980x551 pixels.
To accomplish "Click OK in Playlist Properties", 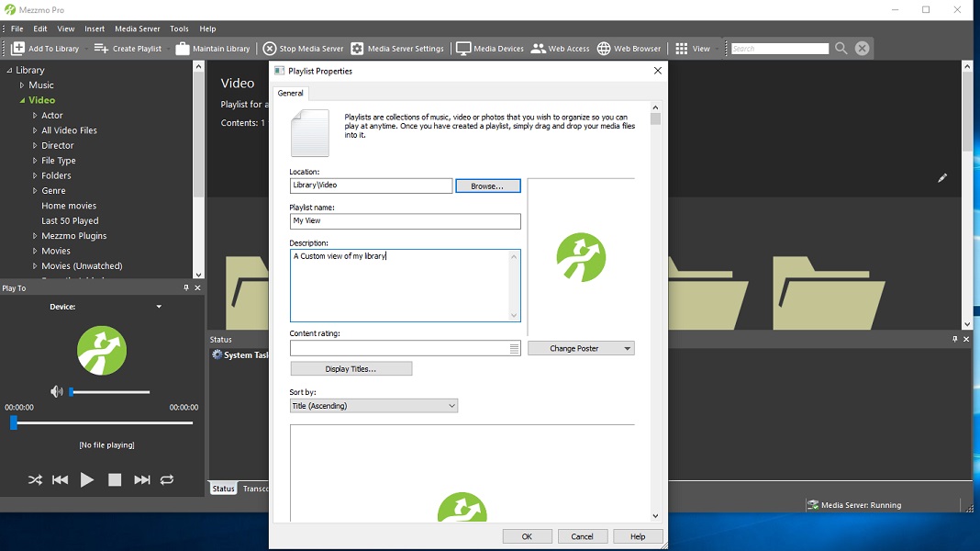I will coord(527,536).
